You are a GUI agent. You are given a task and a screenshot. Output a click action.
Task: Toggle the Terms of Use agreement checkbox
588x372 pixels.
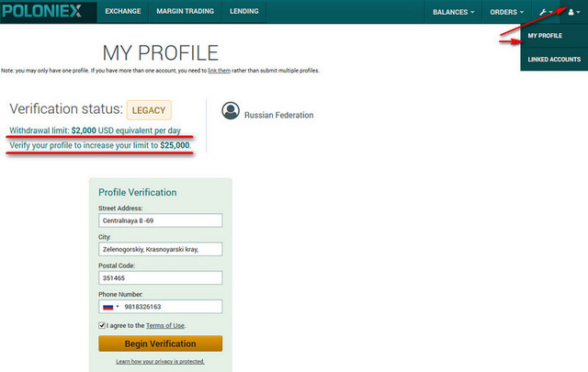tap(102, 325)
